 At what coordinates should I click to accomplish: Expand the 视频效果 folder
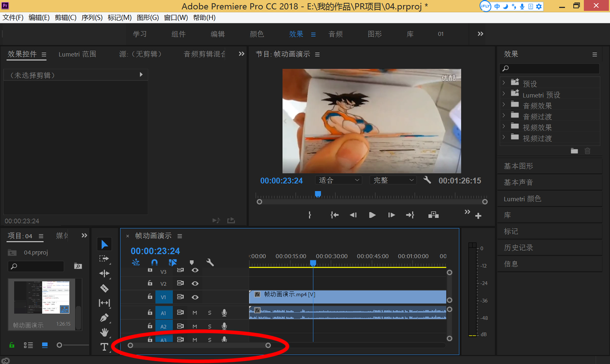(504, 126)
